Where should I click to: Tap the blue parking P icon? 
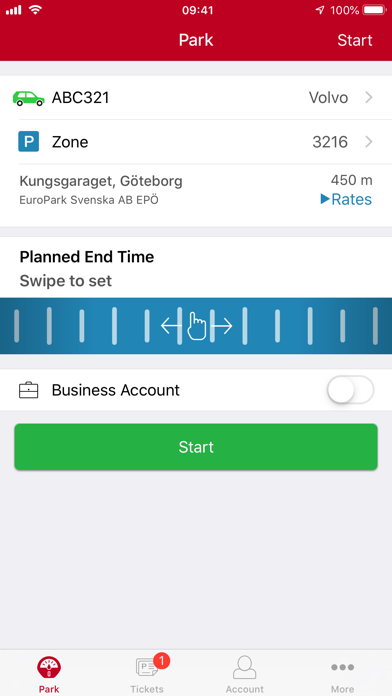28,142
